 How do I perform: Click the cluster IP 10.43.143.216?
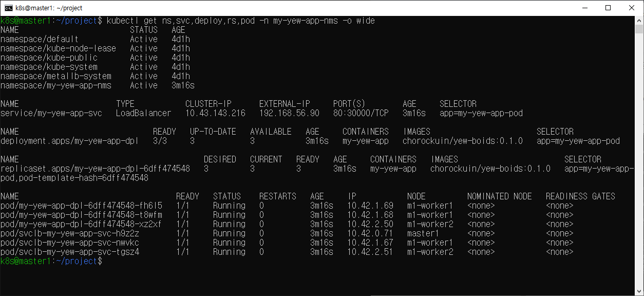(x=215, y=113)
